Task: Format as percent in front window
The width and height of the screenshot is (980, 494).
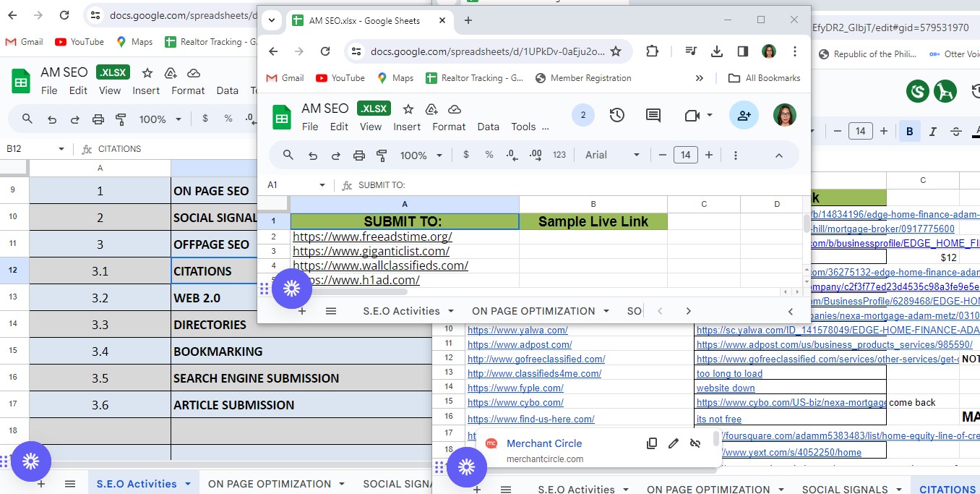Action: click(489, 155)
